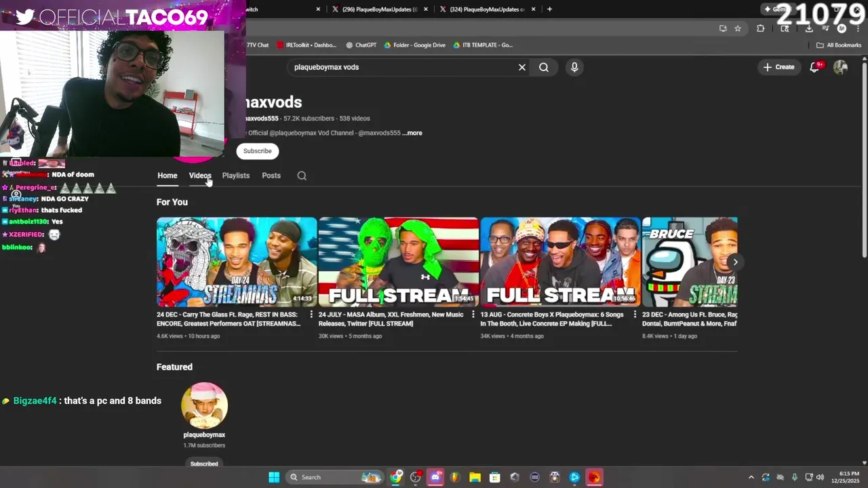Open Chrome from the taskbar

(396, 477)
